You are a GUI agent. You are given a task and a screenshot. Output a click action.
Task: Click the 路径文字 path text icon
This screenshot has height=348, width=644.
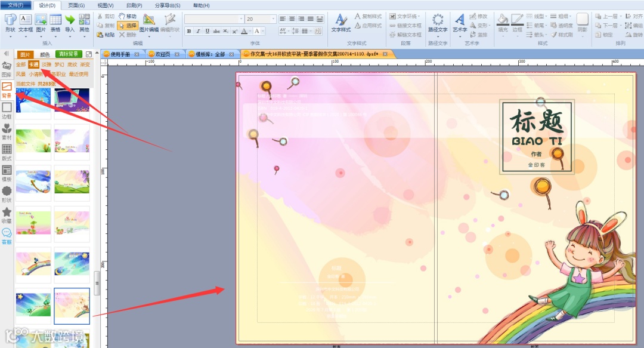[x=438, y=23]
